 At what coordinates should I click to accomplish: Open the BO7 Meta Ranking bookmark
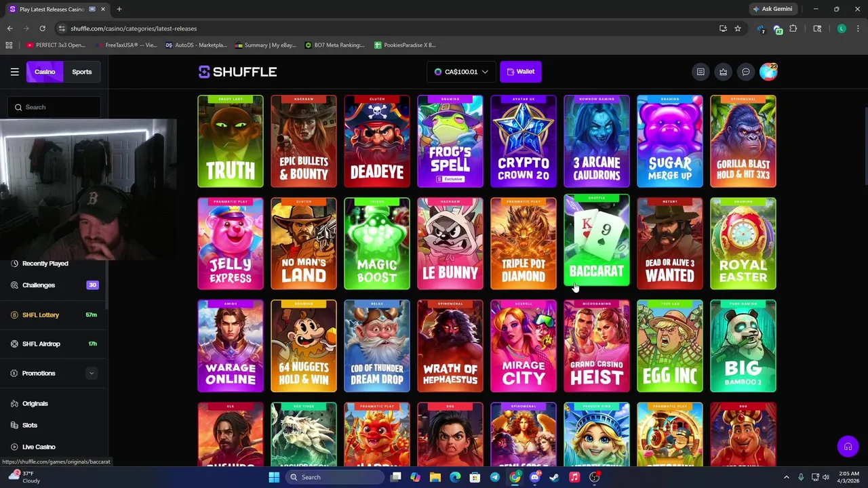tap(335, 45)
